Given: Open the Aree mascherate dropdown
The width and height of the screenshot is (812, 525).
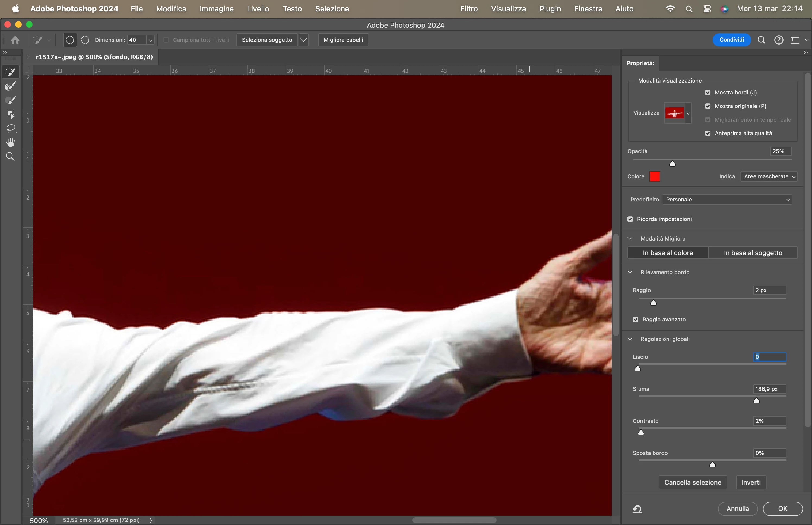Looking at the screenshot, I should pos(769,177).
